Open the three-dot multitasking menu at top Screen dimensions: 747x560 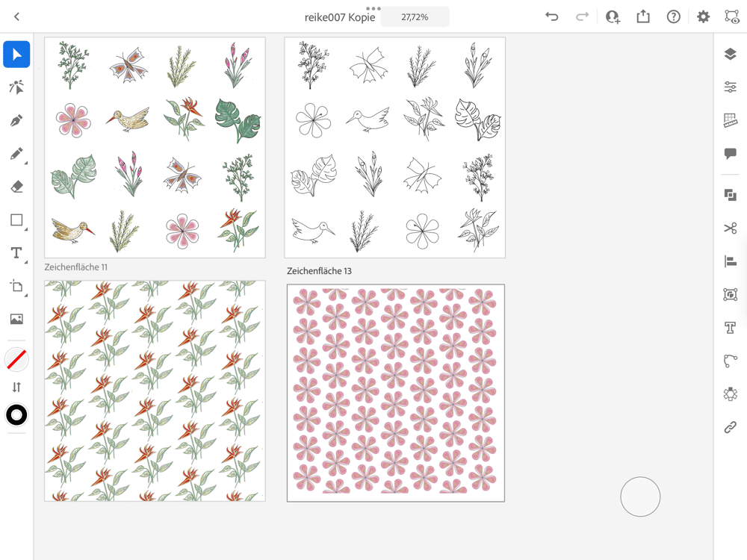coord(373,8)
